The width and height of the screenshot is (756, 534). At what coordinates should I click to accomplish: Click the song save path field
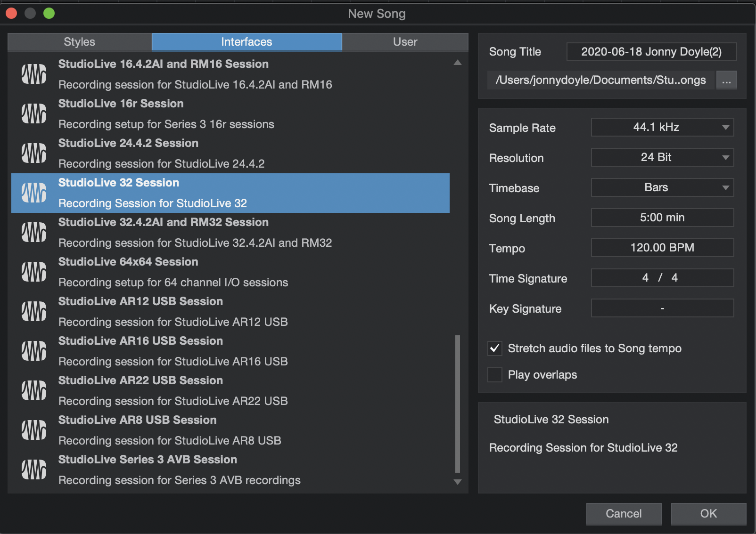click(x=601, y=80)
